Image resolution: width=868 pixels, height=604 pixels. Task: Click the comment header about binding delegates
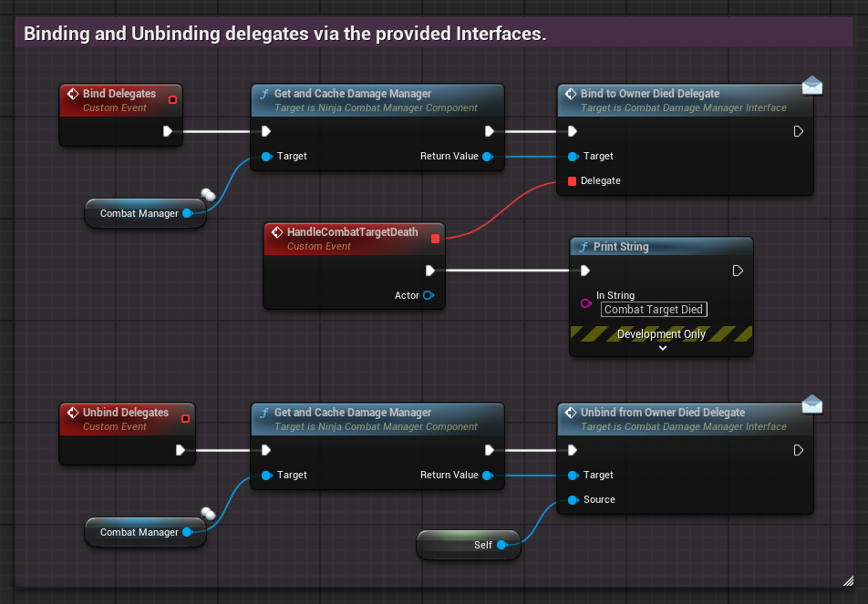point(434,33)
